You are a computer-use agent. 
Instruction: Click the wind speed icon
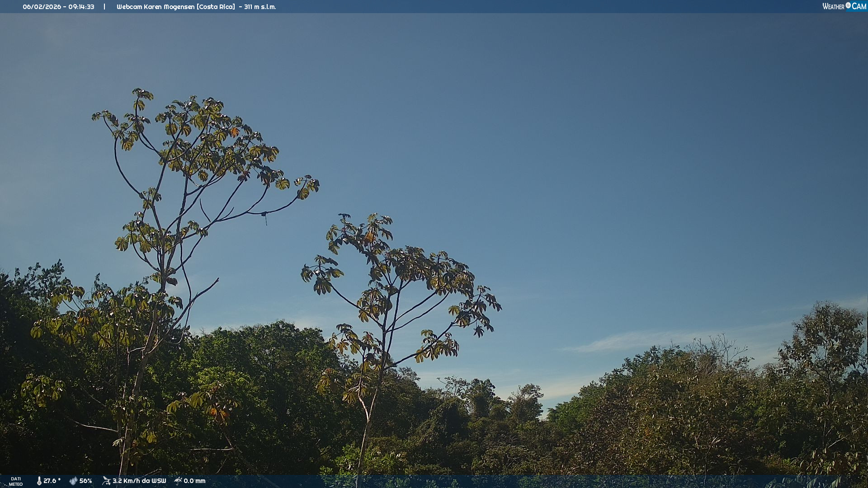click(x=106, y=481)
